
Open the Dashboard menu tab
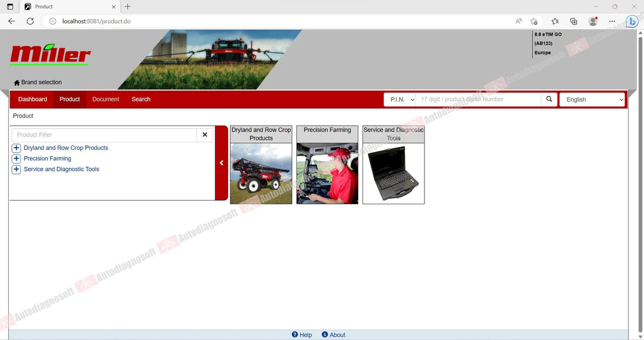coord(32,99)
